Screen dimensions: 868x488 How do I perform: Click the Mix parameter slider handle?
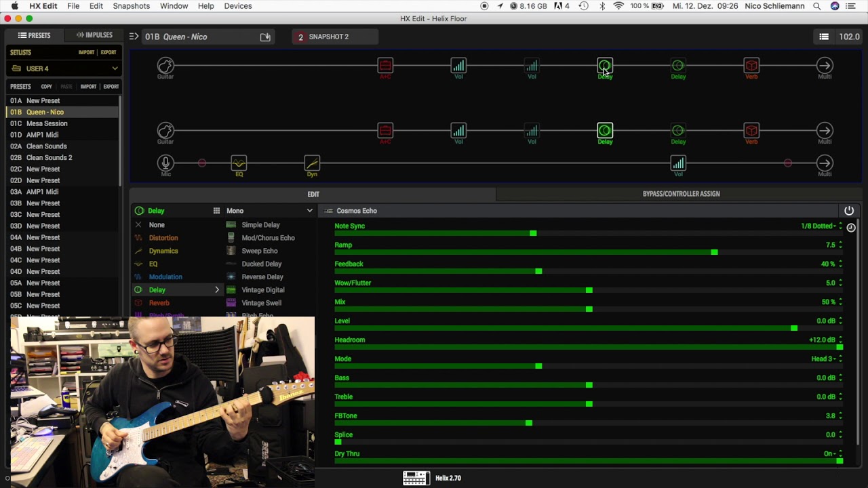point(589,309)
